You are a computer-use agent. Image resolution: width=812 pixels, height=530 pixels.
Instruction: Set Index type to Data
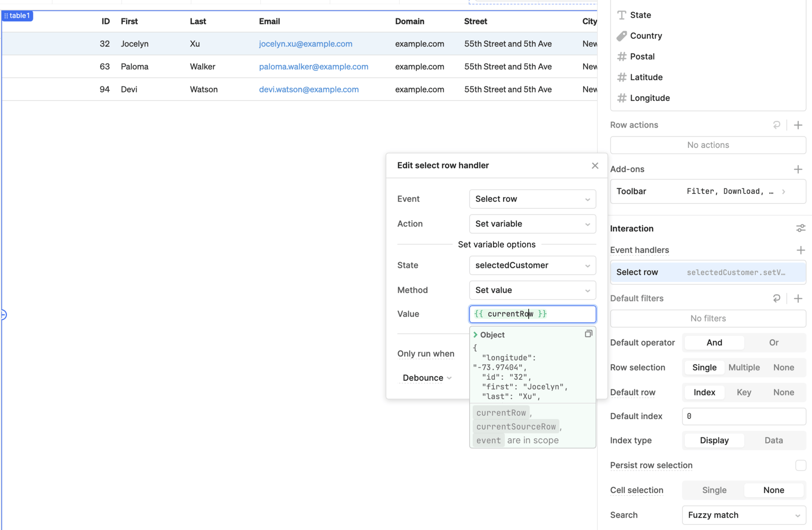coord(774,440)
